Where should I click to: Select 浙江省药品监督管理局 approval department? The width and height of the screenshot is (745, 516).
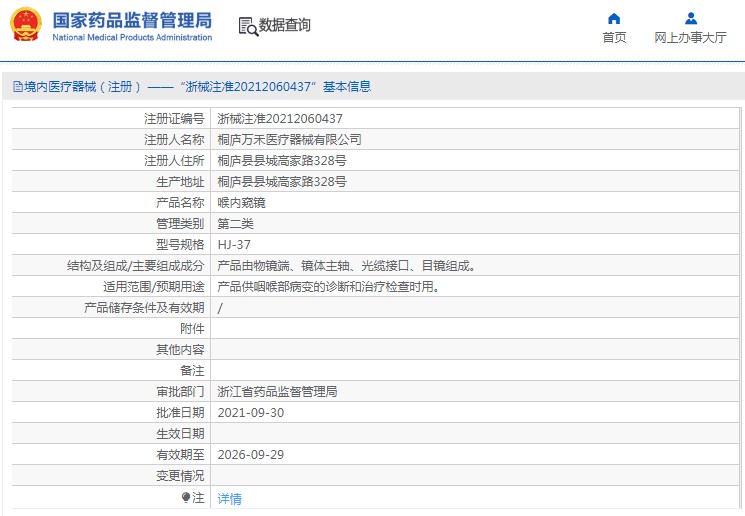point(277,392)
